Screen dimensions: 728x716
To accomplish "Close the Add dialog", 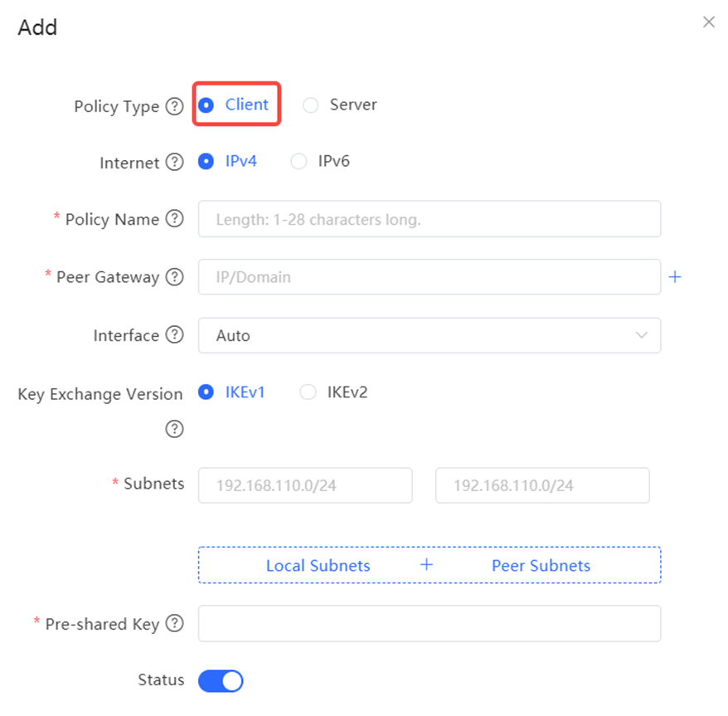I will pos(708,22).
